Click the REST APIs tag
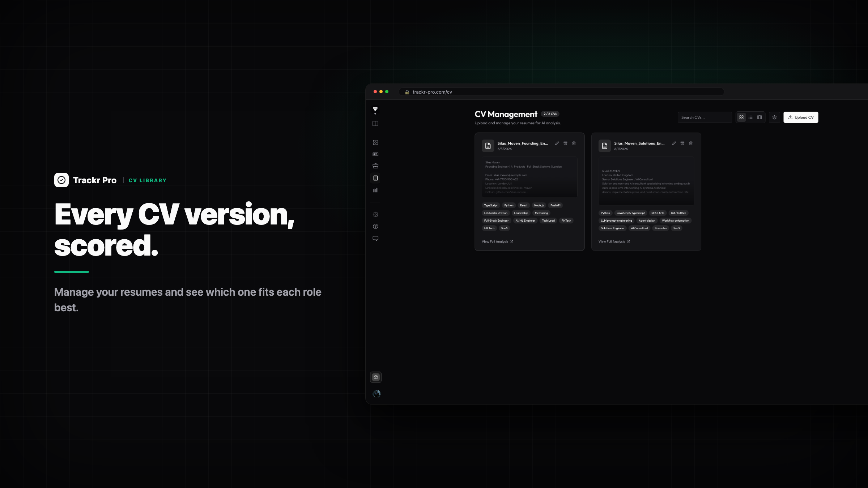The height and width of the screenshot is (488, 868). [x=658, y=213]
